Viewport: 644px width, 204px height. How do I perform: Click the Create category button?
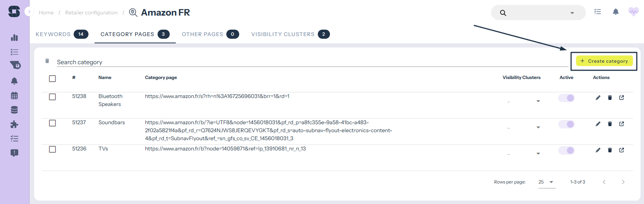pyautogui.click(x=604, y=61)
